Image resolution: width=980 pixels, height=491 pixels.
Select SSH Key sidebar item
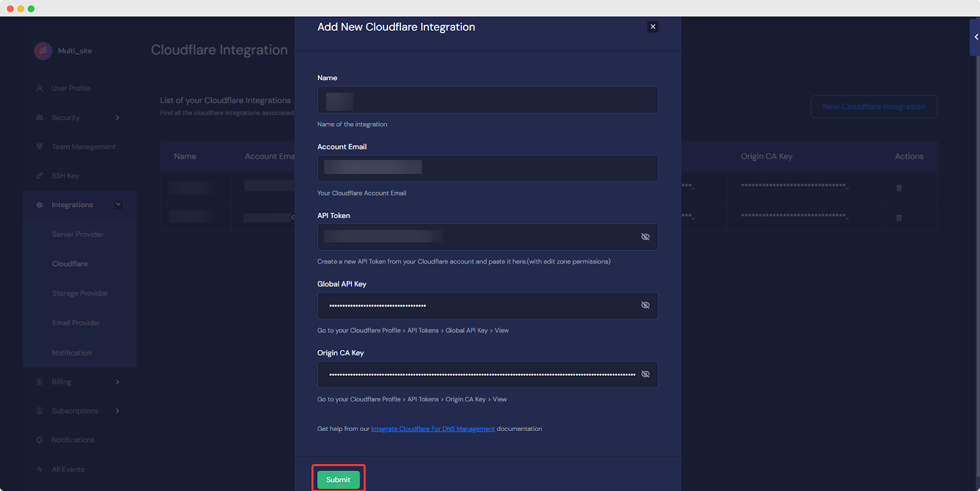[x=66, y=176]
